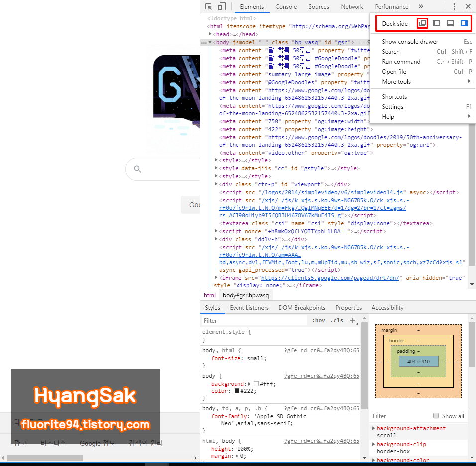The height and width of the screenshot is (466, 476).
Task: Open the Network tab
Action: [352, 6]
